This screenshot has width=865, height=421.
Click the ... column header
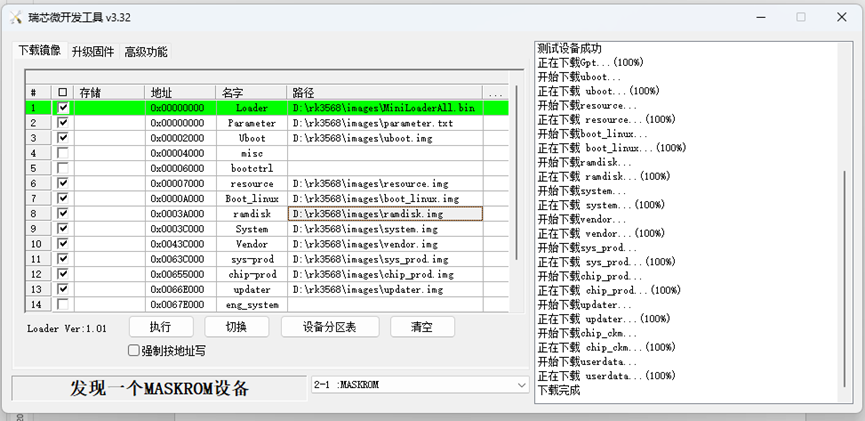pyautogui.click(x=495, y=92)
